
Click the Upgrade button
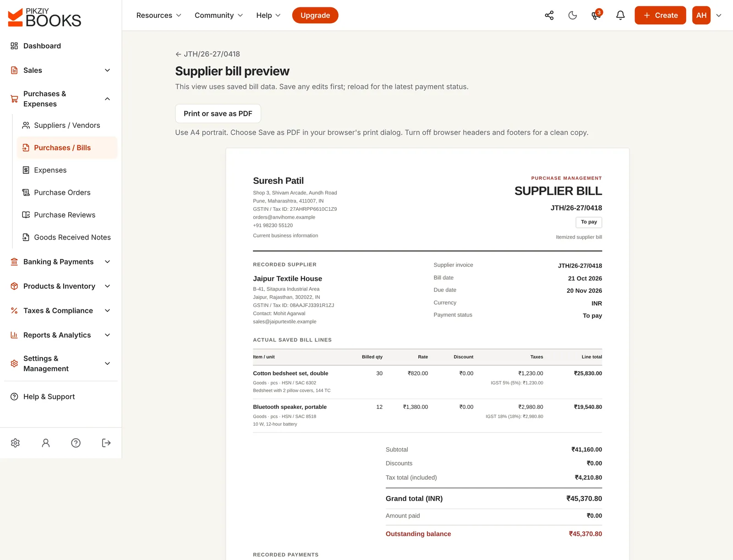[315, 16]
